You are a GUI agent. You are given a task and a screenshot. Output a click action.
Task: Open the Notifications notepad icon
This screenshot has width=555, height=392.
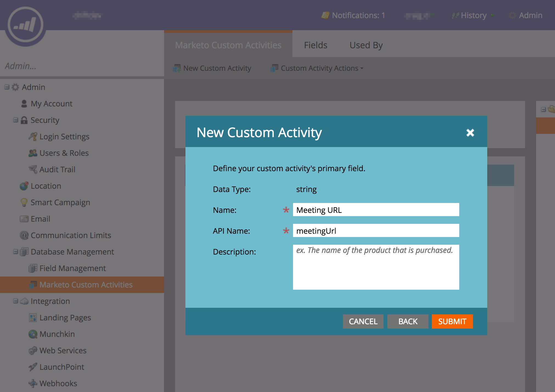pyautogui.click(x=325, y=15)
